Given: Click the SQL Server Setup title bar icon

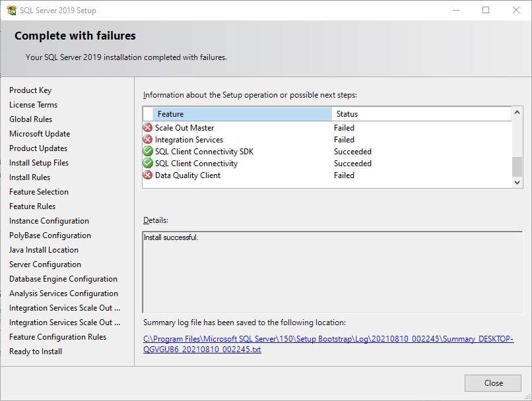Looking at the screenshot, I should (x=11, y=11).
